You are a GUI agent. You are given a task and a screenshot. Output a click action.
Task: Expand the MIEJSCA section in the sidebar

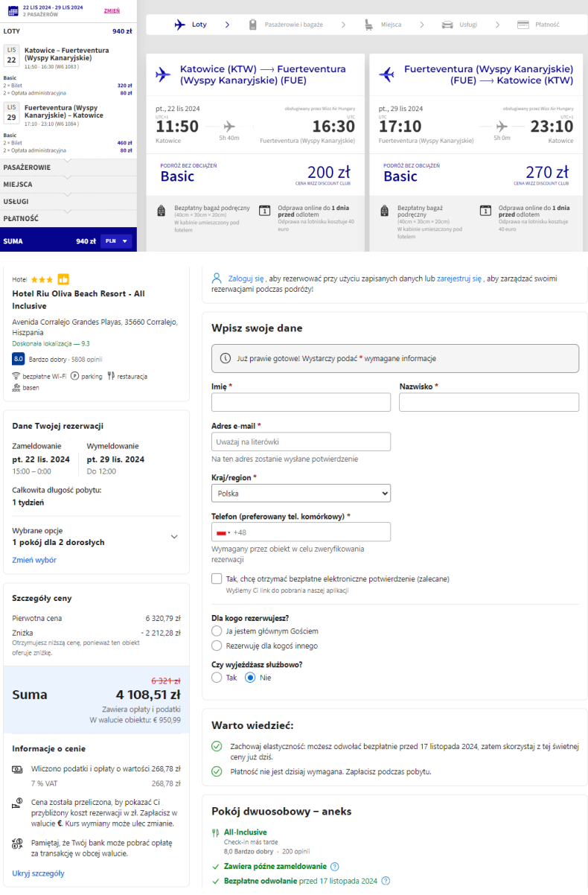click(68, 185)
